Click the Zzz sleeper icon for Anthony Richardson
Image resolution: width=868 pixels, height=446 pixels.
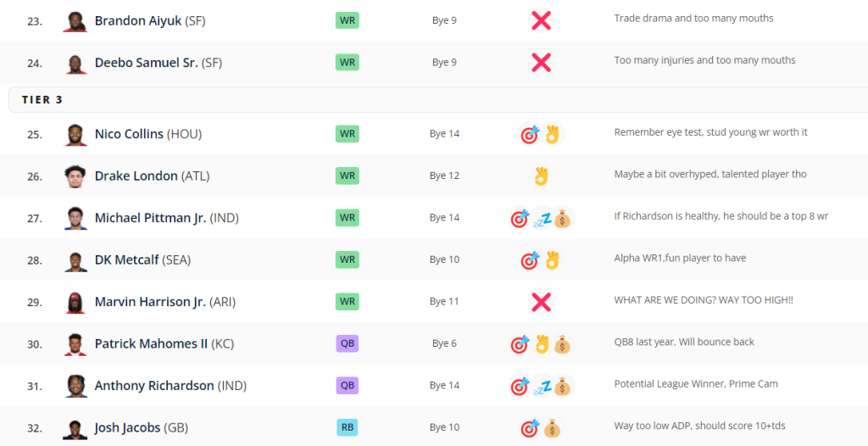(542, 387)
